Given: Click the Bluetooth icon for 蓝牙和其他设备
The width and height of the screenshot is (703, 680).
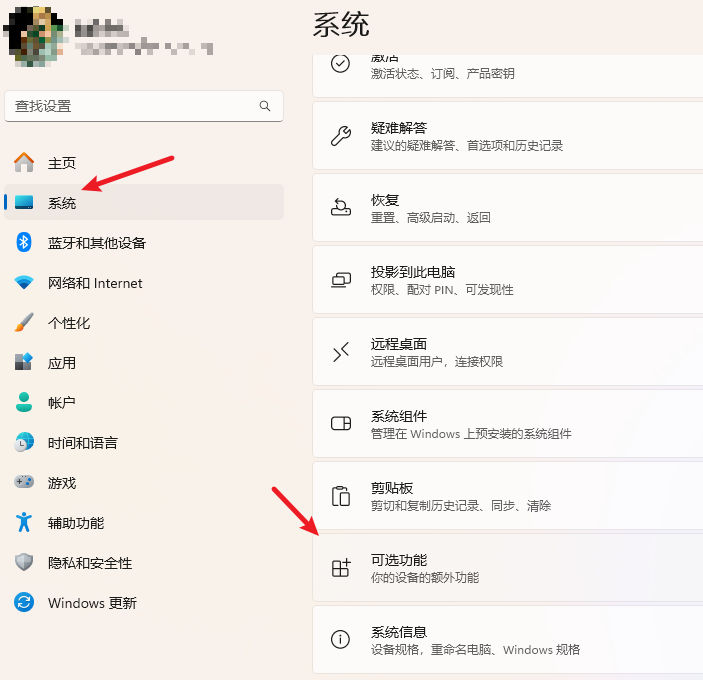Looking at the screenshot, I should pyautogui.click(x=24, y=243).
